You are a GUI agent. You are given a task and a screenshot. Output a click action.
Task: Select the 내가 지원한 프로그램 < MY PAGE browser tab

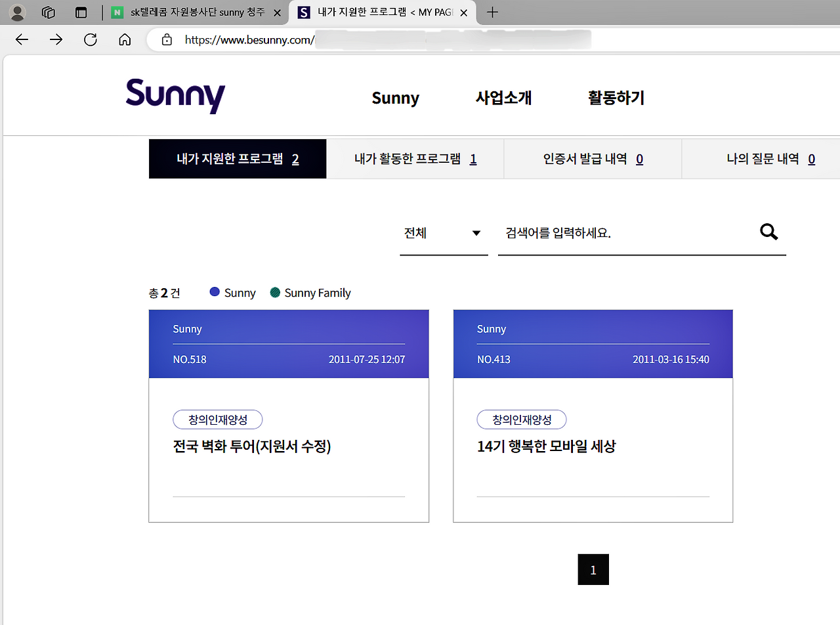coord(383,12)
